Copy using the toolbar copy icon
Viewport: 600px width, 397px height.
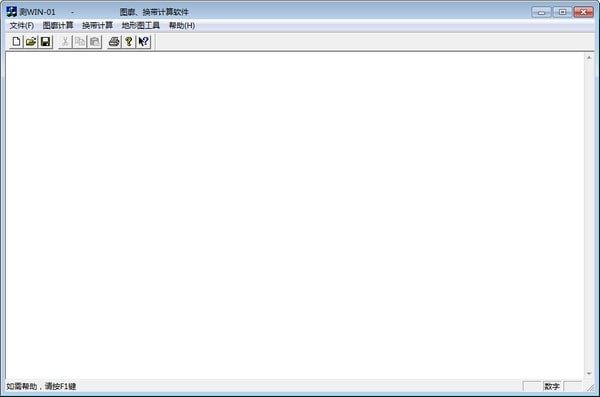click(80, 41)
